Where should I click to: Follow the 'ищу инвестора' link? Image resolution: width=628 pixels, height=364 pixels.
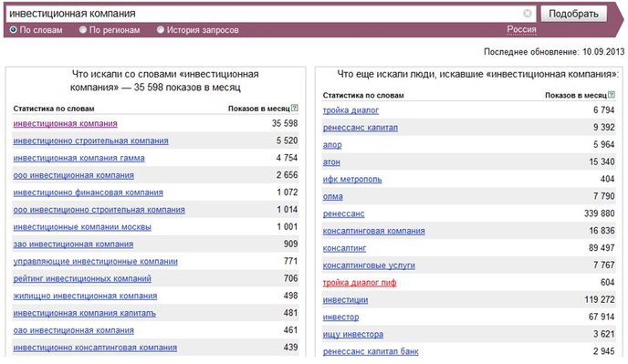coord(353,335)
